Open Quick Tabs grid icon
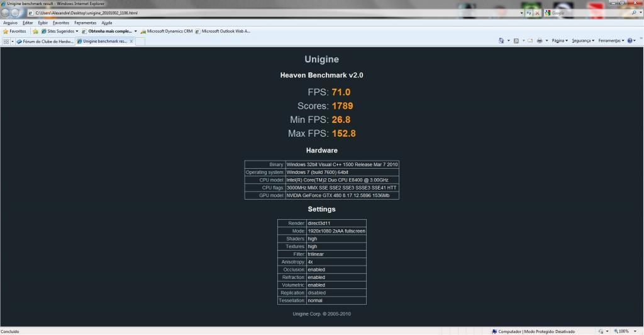The height and width of the screenshot is (335, 644). [6, 41]
